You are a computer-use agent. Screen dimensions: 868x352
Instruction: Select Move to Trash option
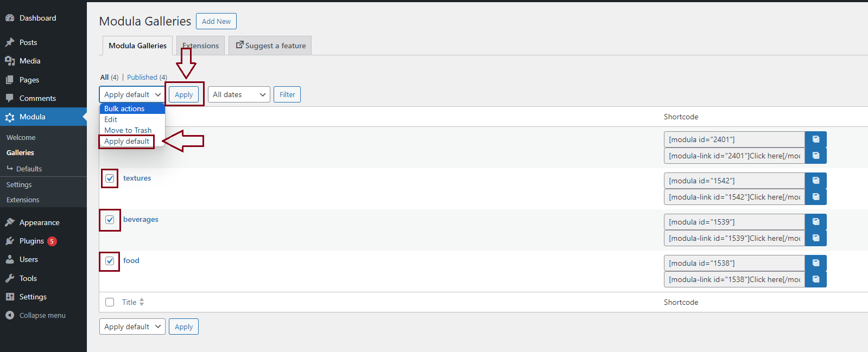(128, 130)
